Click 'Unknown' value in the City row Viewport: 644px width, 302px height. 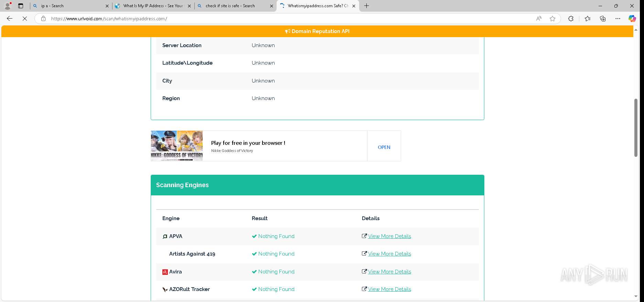pos(263,81)
